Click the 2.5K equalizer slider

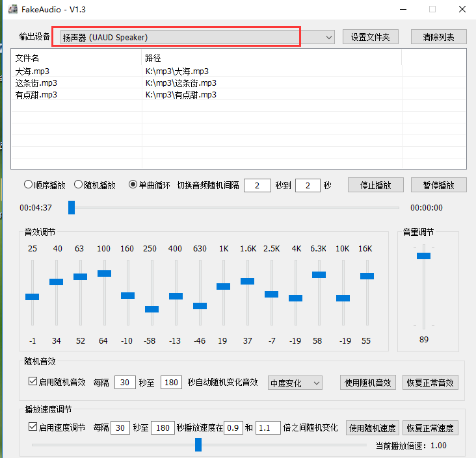point(271,294)
